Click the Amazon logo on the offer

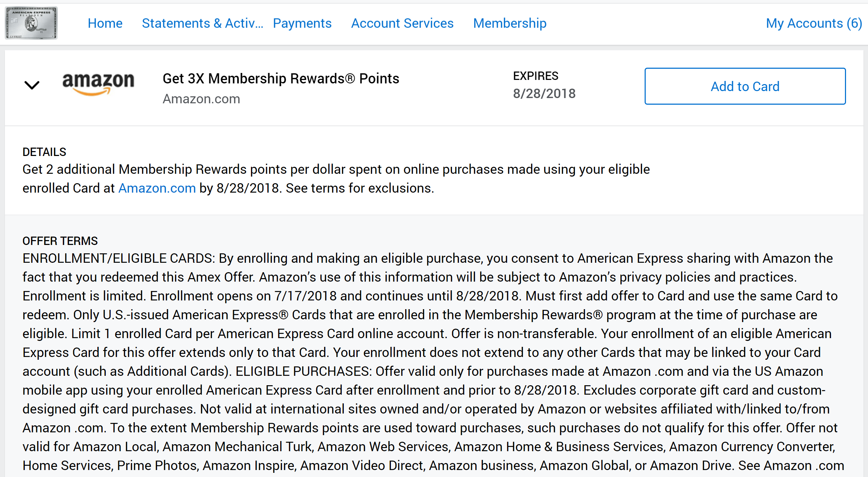pos(98,84)
